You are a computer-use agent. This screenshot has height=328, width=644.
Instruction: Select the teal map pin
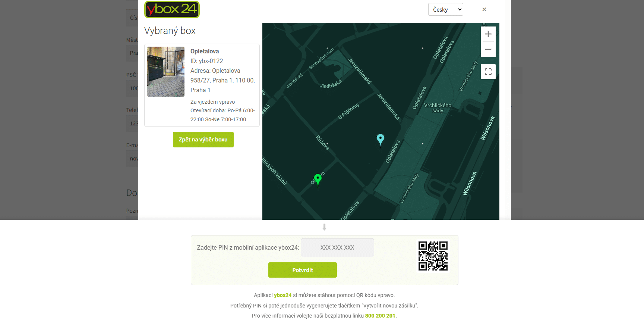tap(380, 139)
